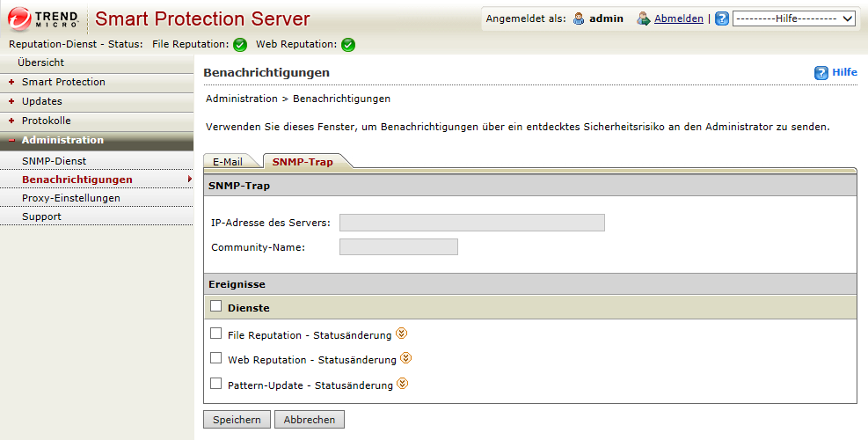
Task: Click the Hilfe icon in page header
Action: [x=821, y=73]
